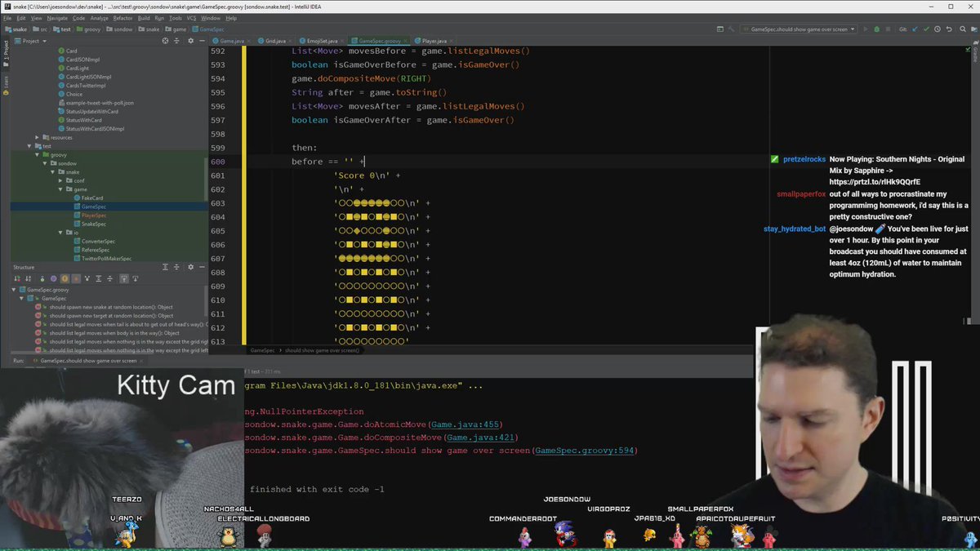Click Expand All in Structure header
This screenshot has height=551, width=980.
pyautogui.click(x=165, y=267)
